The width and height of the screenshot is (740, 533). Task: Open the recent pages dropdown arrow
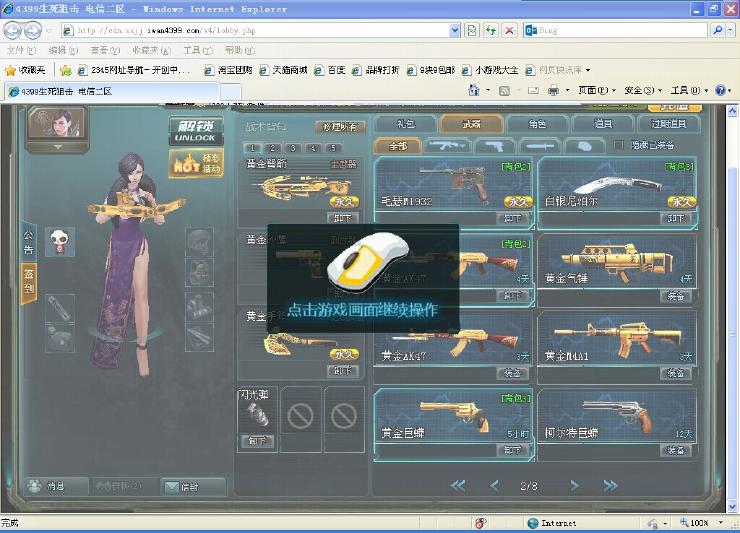pyautogui.click(x=49, y=31)
